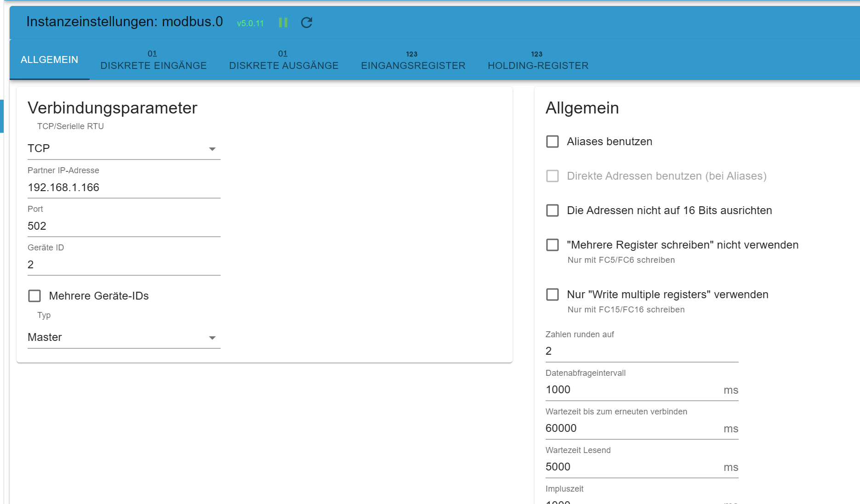Image resolution: width=860 pixels, height=504 pixels.
Task: Click the Port input field
Action: (124, 226)
